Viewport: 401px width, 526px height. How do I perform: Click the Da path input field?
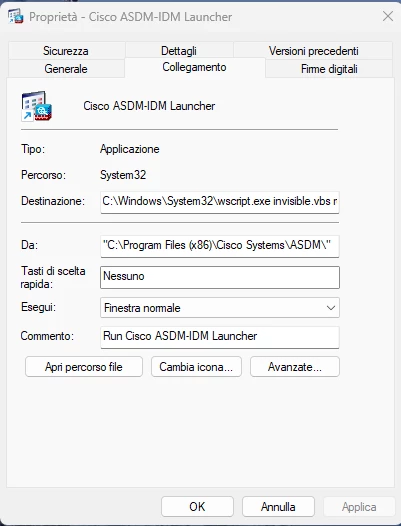click(220, 246)
